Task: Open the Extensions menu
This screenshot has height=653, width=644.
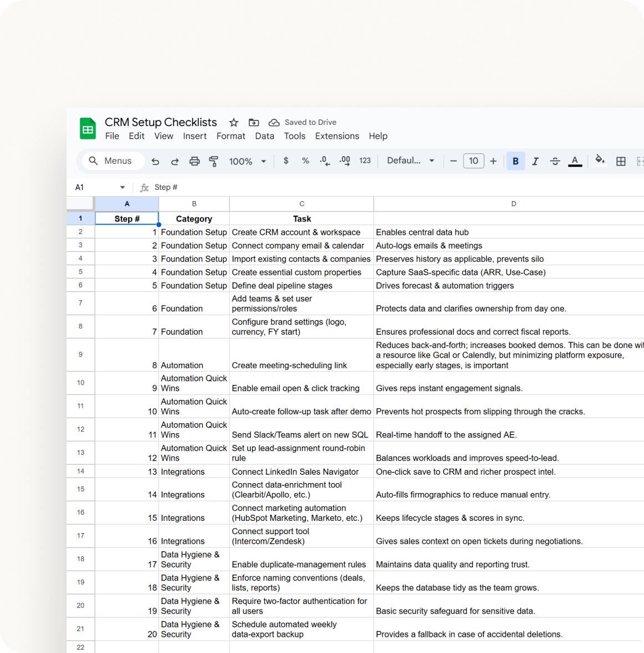Action: (337, 136)
